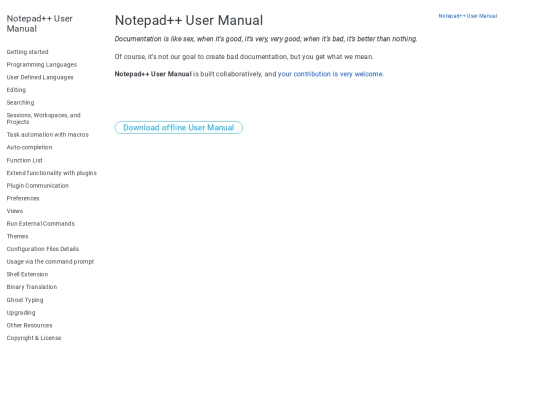Click 'Of course, it's not our goal' sentence

[x=244, y=57]
